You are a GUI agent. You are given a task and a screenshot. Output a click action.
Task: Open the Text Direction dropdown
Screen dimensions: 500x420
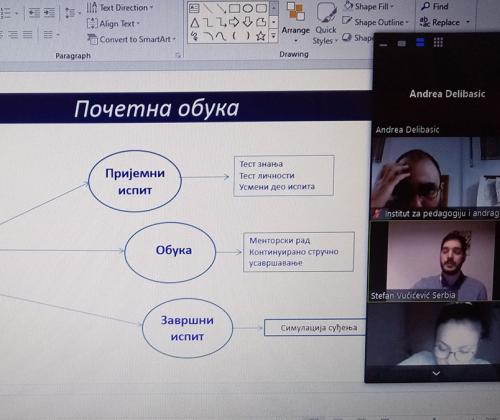[x=120, y=7]
